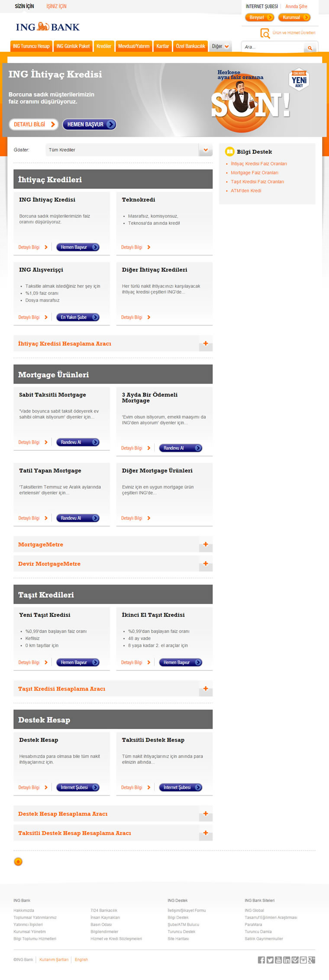Open the ING Günlük Paket tab
This screenshot has width=329, height=980.
(73, 46)
